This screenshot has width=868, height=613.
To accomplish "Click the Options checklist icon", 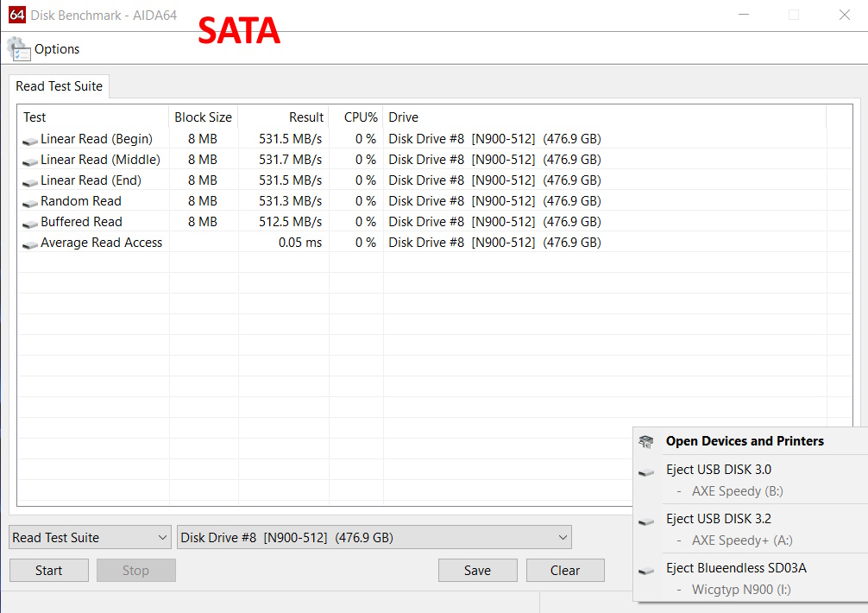I will coord(19,48).
